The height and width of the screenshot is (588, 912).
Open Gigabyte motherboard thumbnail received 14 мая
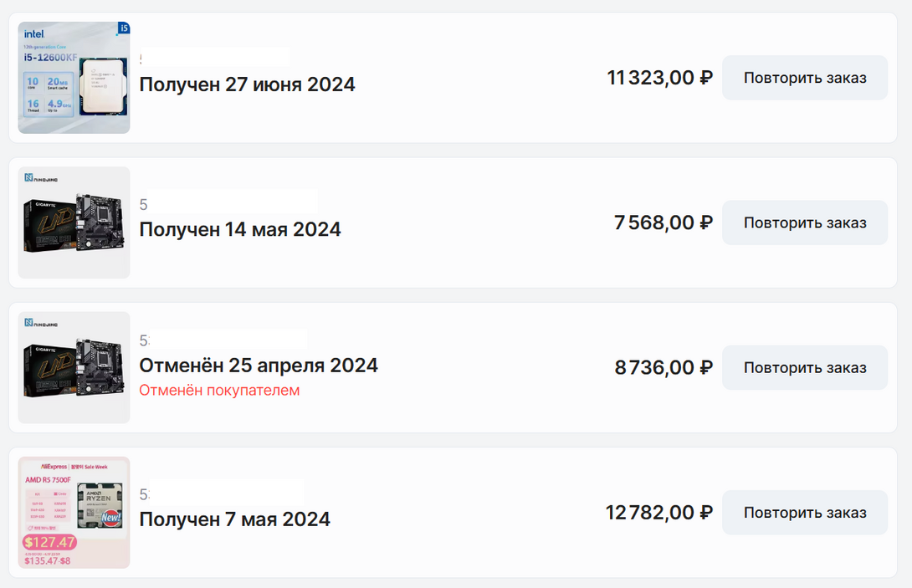pyautogui.click(x=74, y=222)
